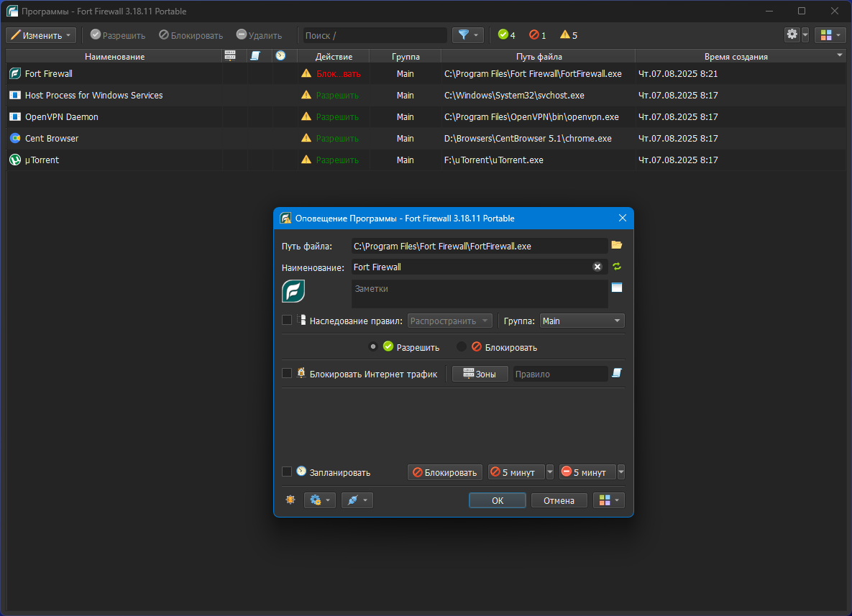Screen dimensions: 852x616
Task: Click into the Путь файла path field
Action: 480,246
